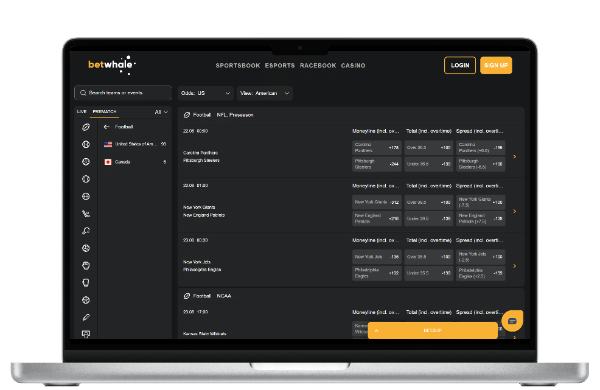This screenshot has width=600, height=390.
Task: Pick New England Patriots moneyline odds
Action: tap(377, 218)
